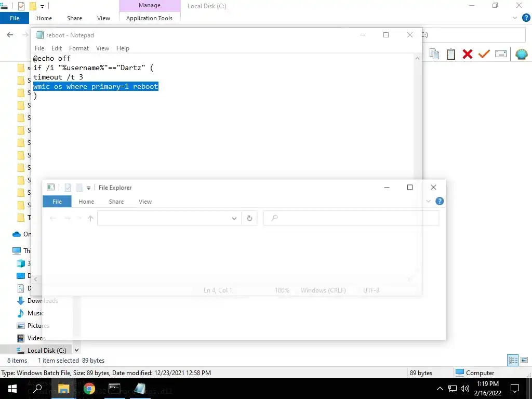Viewport: 532px width, 399px height.
Task: Click the red X Delete icon
Action: click(468, 54)
